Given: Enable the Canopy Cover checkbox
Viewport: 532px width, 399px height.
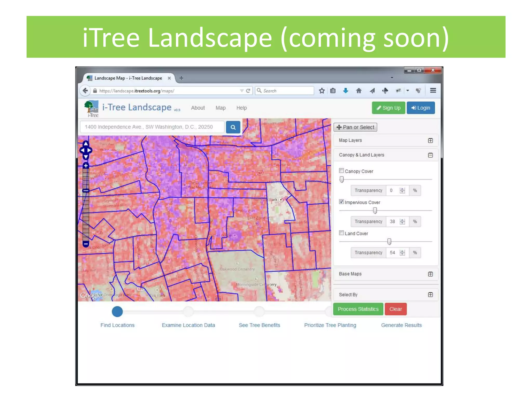Looking at the screenshot, I should [341, 171].
